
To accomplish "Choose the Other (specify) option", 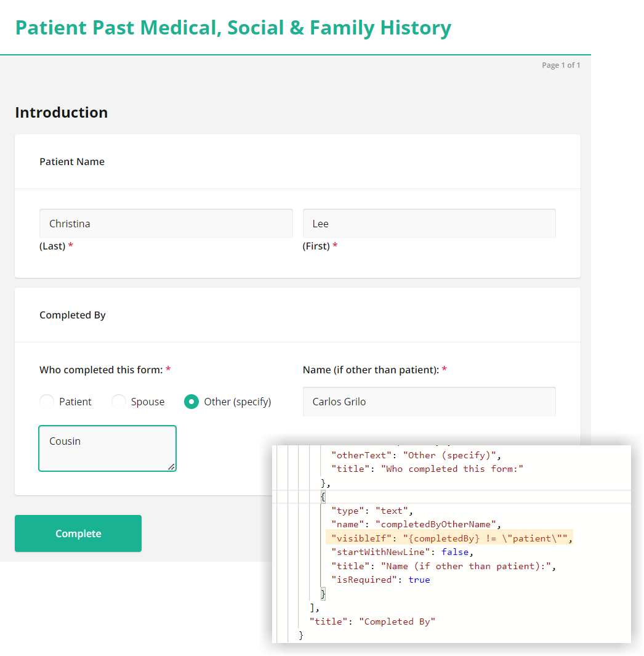I will (x=191, y=401).
